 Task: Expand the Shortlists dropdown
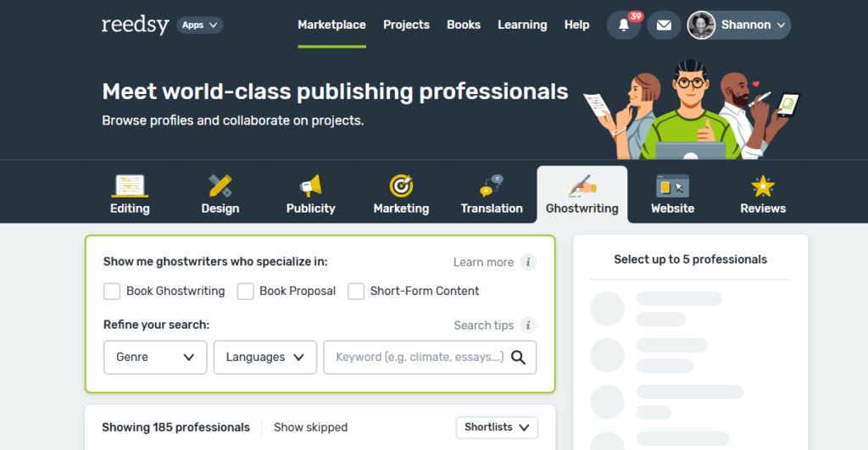pos(497,427)
